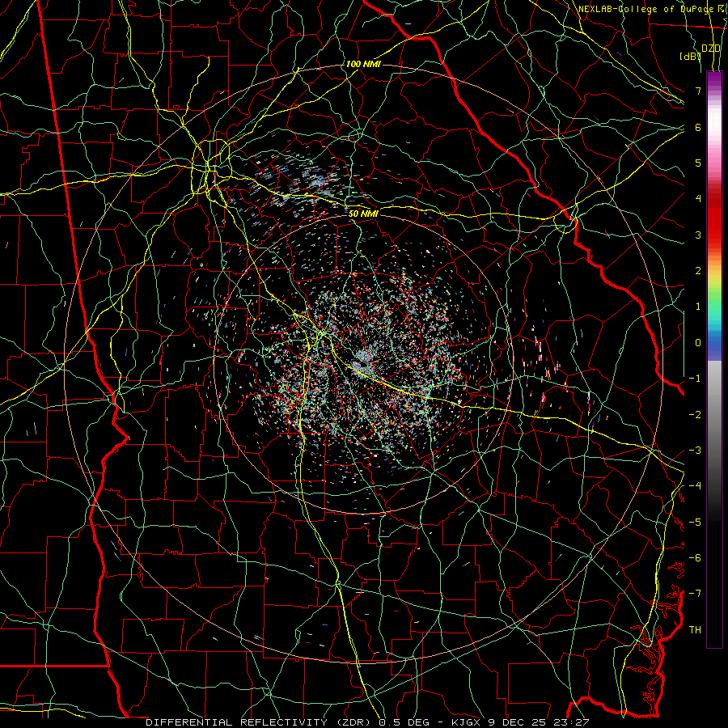The width and height of the screenshot is (728, 728).
Task: Click the "3" tick label on color scale
Action: (x=698, y=235)
